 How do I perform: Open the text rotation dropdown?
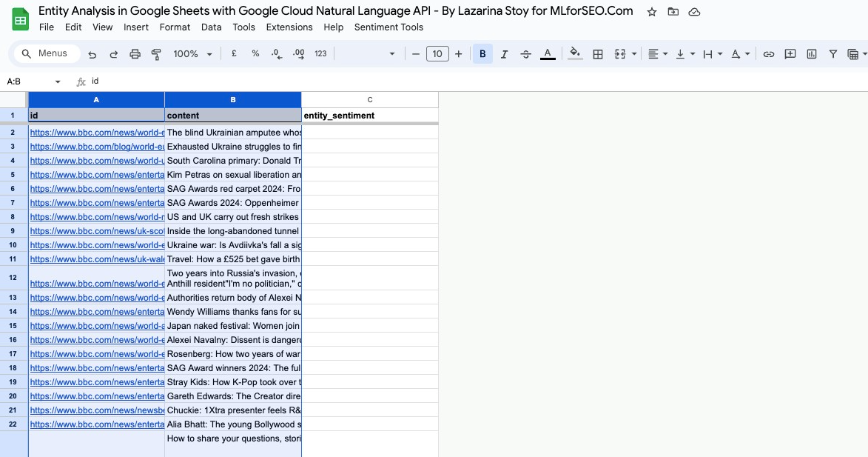click(740, 54)
